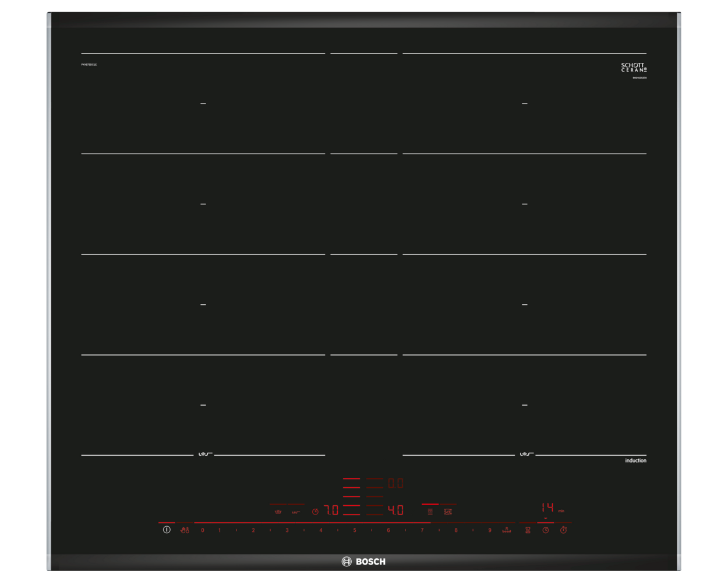728x582 pixels.
Task: Select the left zone showing 7.0
Action: tap(331, 510)
